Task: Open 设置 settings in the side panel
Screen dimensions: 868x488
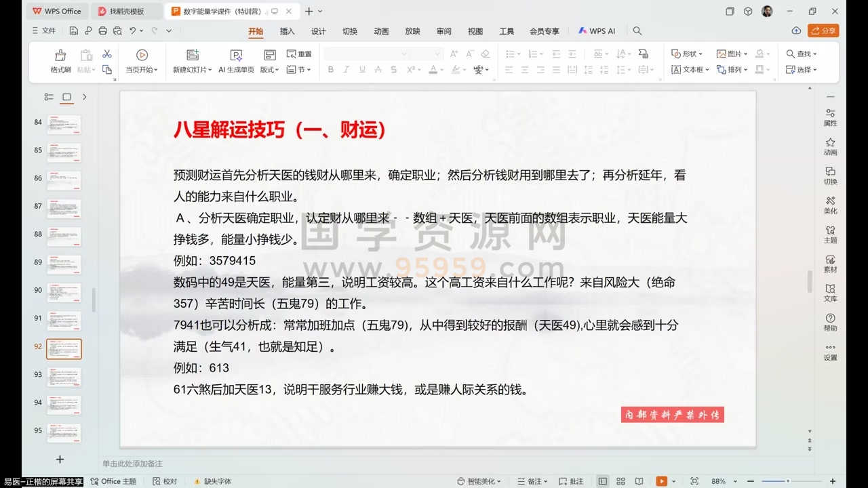Action: (x=830, y=351)
